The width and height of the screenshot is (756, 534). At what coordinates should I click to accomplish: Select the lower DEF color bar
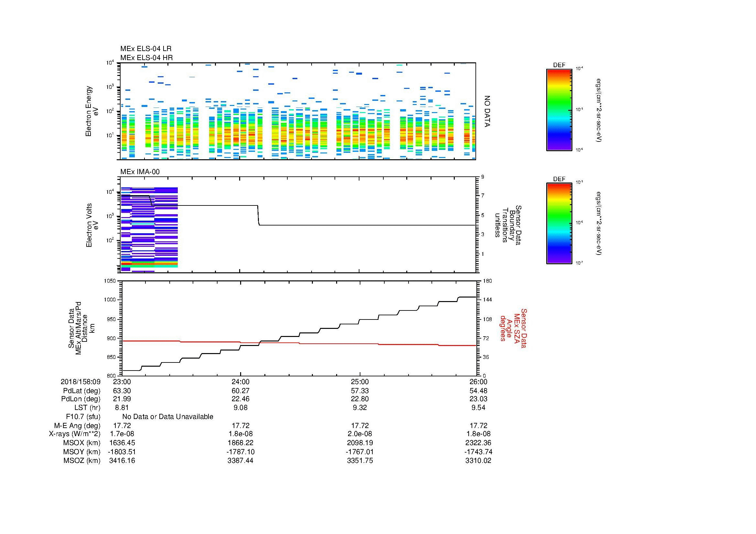pos(559,224)
